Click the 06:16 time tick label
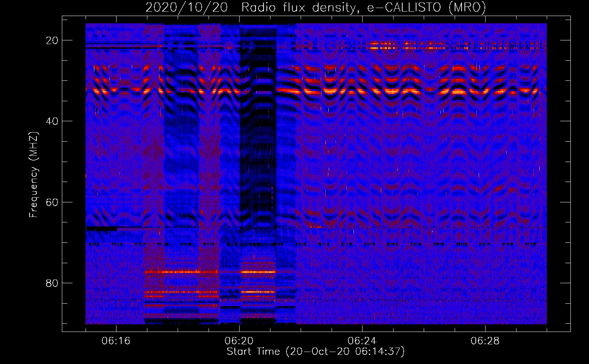 click(x=116, y=341)
